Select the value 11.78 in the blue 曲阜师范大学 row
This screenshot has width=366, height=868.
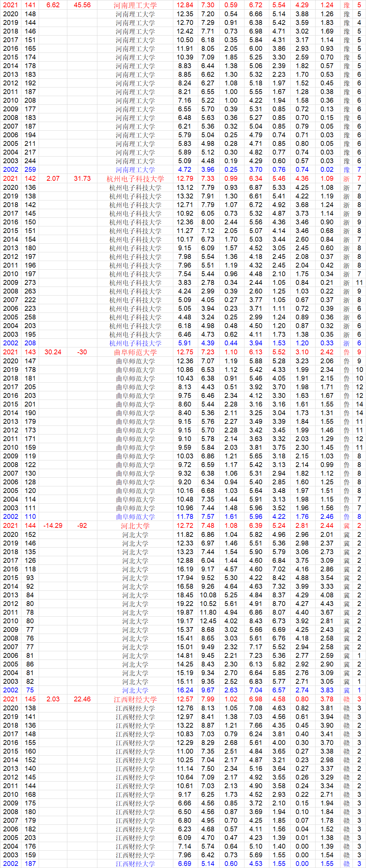click(x=185, y=517)
